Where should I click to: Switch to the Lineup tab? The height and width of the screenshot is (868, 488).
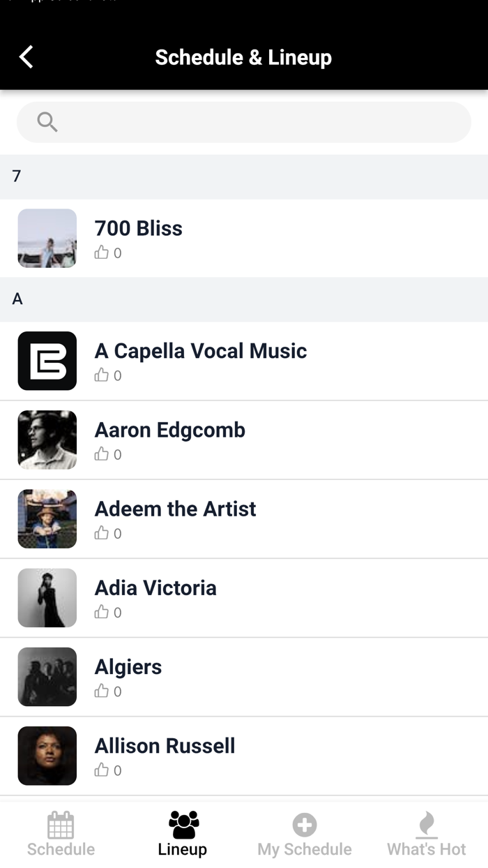tap(183, 834)
